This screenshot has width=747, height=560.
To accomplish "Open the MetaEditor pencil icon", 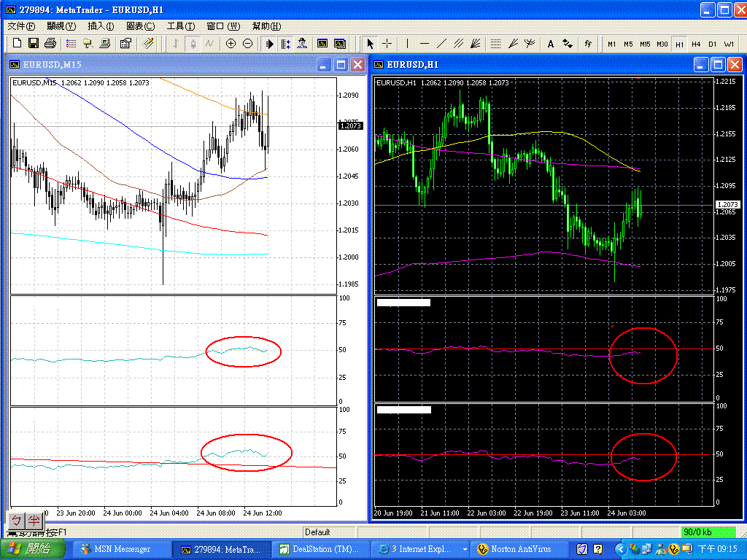I will pyautogui.click(x=149, y=43).
